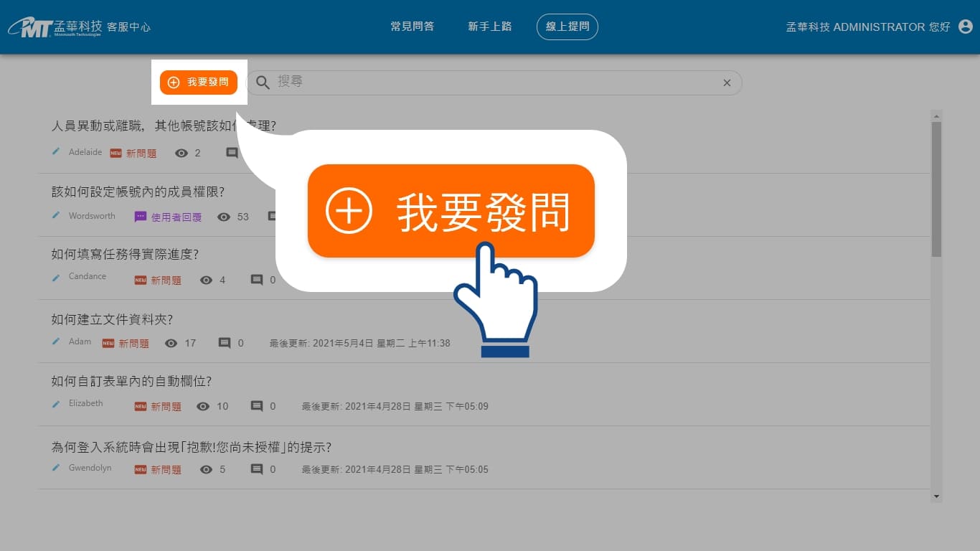This screenshot has width=980, height=551.
Task: Open the 新手上路 menu item
Action: 490,27
